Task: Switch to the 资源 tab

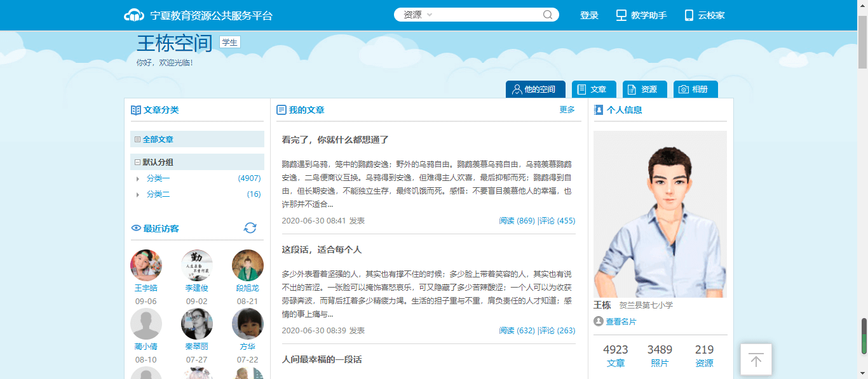Action: pos(644,90)
